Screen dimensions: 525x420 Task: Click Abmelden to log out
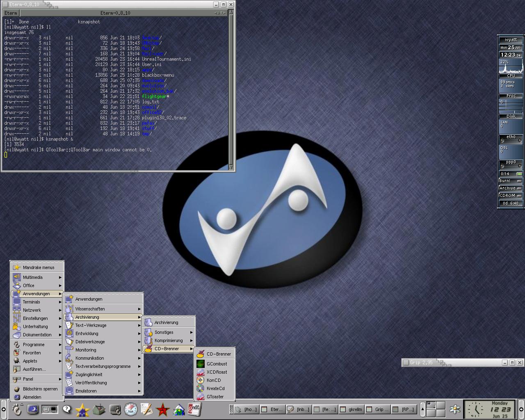coord(37,397)
